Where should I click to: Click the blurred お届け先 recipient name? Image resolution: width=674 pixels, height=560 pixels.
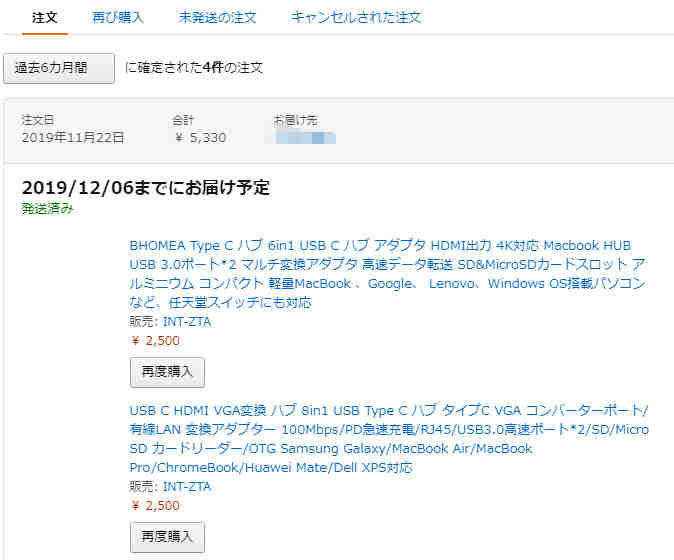tap(301, 138)
